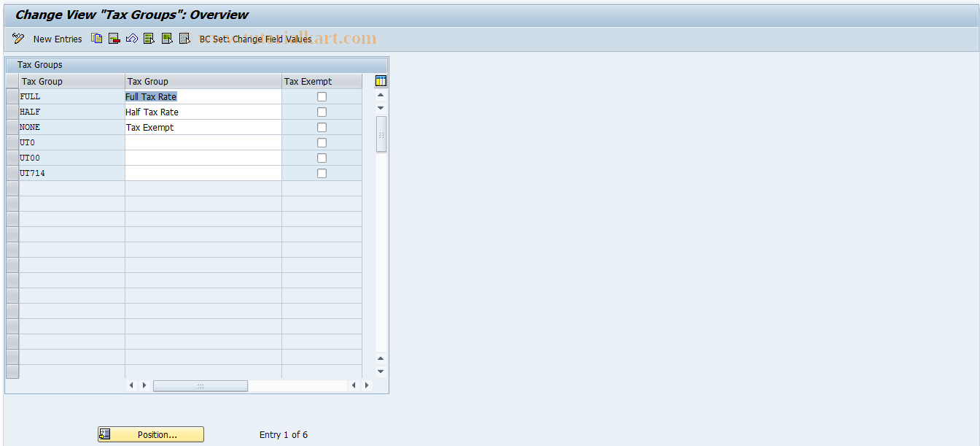Tick Tax Exempt checkbox for HALF
Viewport: 980px width, 446px height.
pyautogui.click(x=322, y=112)
